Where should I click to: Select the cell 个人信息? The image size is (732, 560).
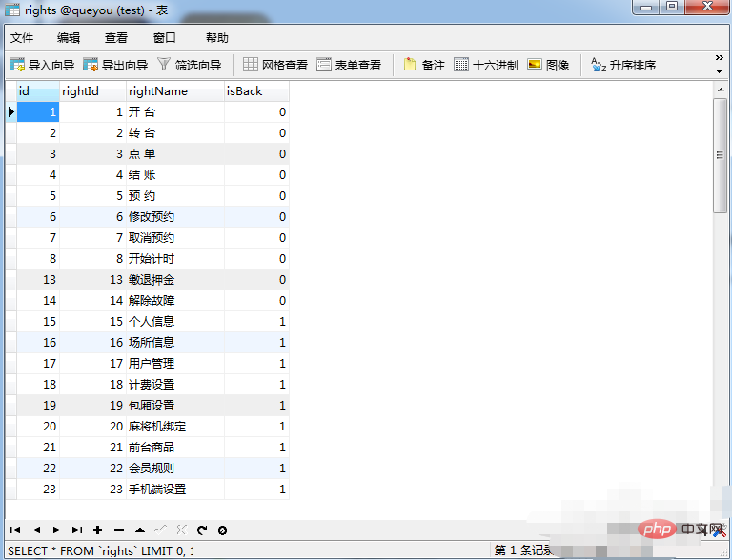point(175,322)
